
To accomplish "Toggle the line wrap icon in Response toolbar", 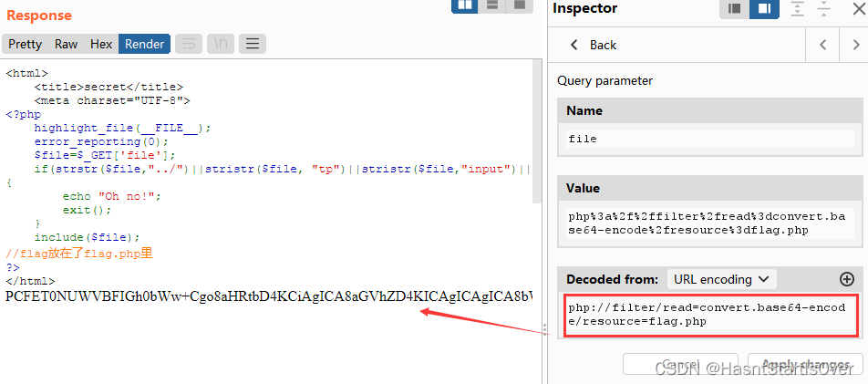I will (189, 43).
